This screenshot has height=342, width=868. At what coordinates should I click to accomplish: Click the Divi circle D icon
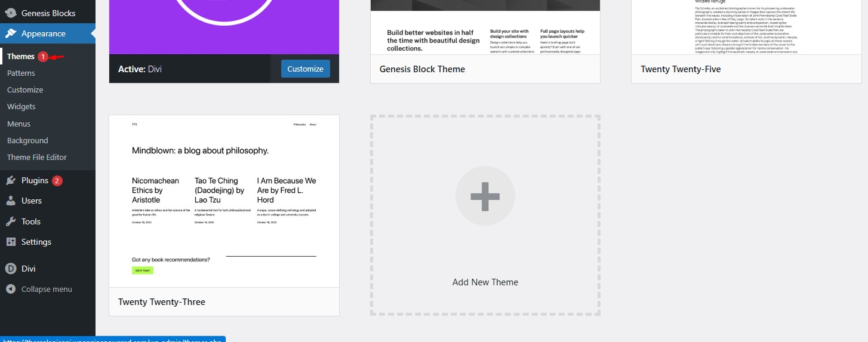pyautogui.click(x=11, y=269)
